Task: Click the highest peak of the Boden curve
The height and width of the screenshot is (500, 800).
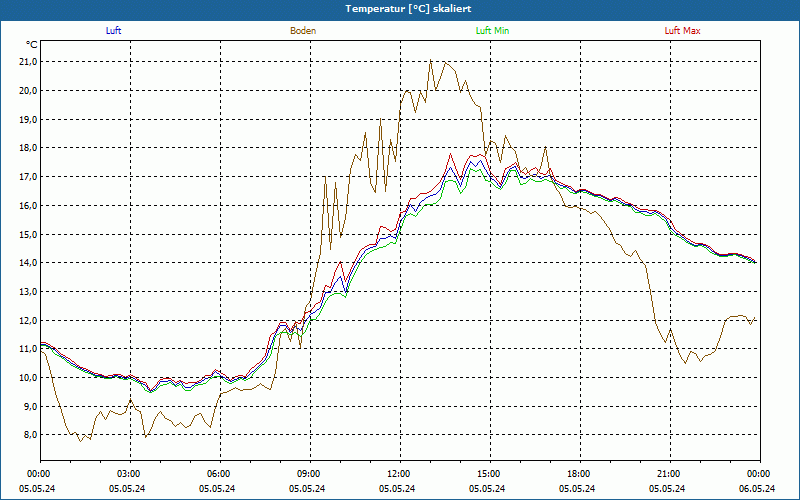Action: [x=431, y=60]
